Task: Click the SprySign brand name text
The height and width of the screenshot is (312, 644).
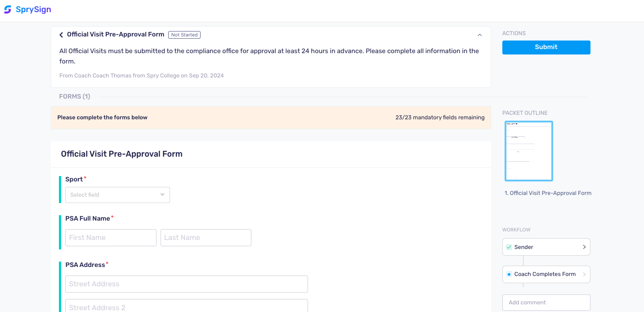Action: click(33, 9)
